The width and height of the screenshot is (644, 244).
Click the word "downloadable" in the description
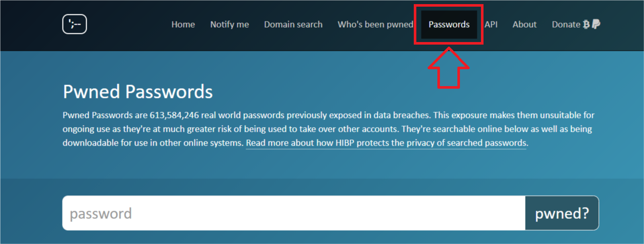pyautogui.click(x=86, y=143)
